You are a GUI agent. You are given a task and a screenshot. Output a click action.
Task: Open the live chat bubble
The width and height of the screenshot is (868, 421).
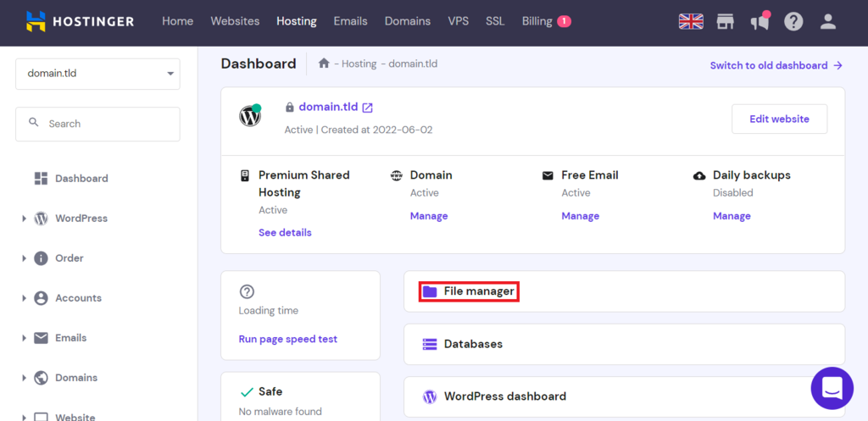[x=832, y=388]
